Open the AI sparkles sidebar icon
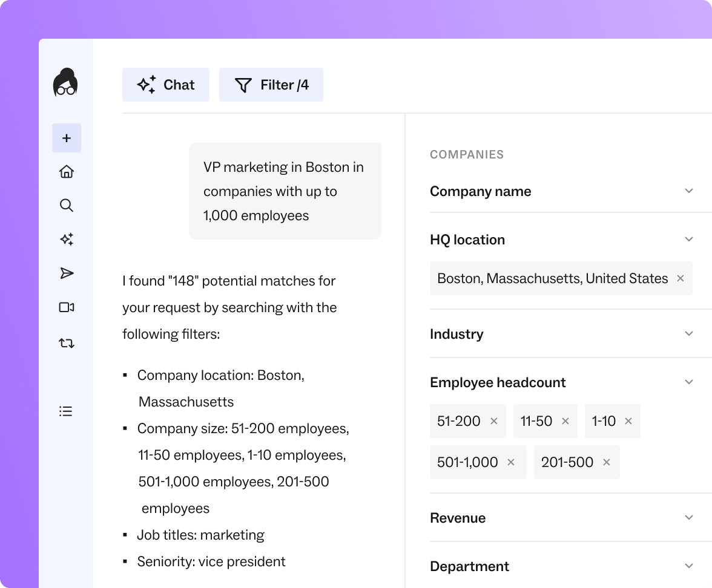712x588 pixels. click(67, 240)
